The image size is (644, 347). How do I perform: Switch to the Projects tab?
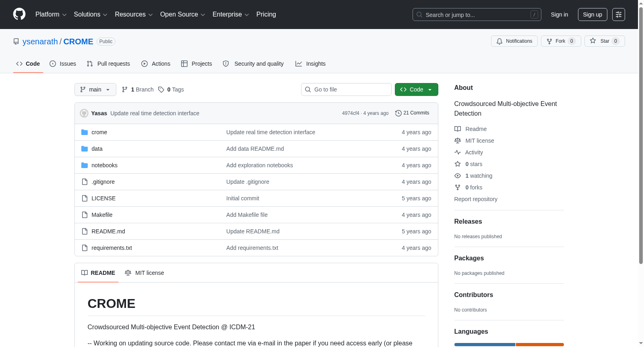(196, 64)
